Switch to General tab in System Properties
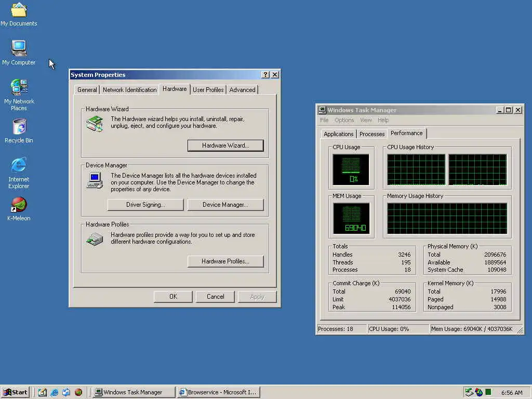This screenshot has width=532, height=399. click(x=87, y=90)
